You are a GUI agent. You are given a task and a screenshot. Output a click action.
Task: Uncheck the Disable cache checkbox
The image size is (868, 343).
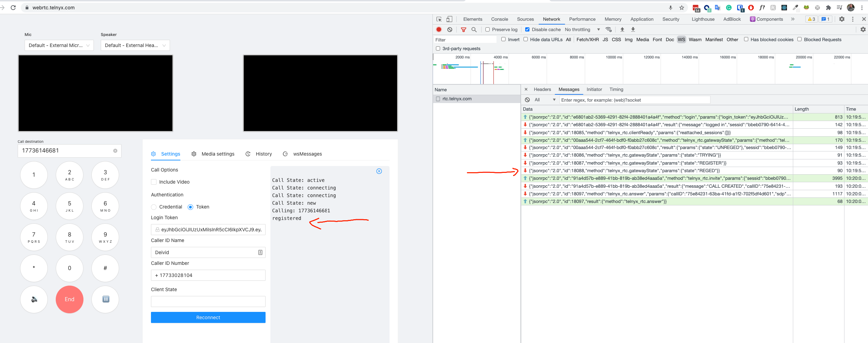tap(527, 29)
